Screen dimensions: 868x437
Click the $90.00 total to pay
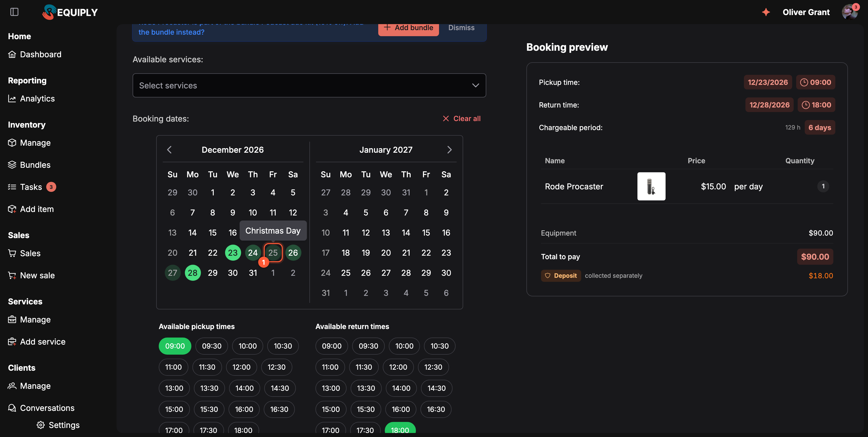click(815, 257)
